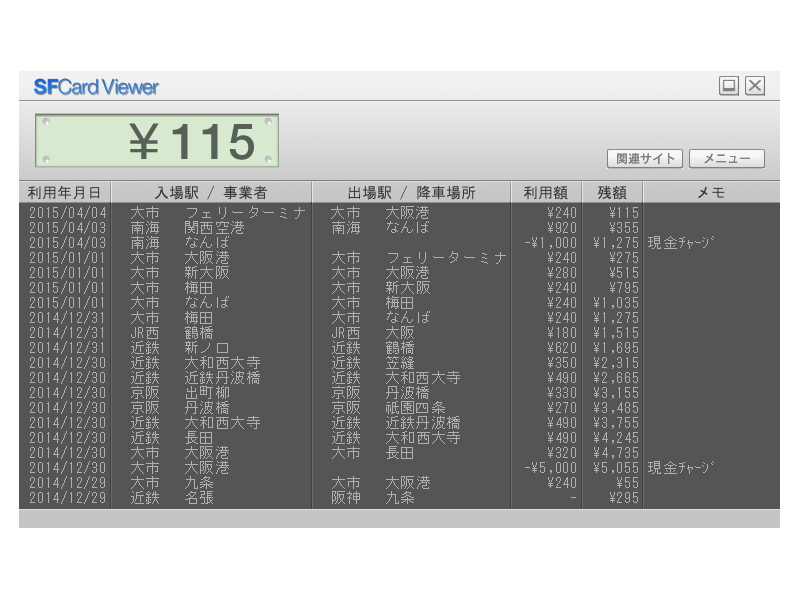Select entry station 新ノ口

click(x=207, y=348)
